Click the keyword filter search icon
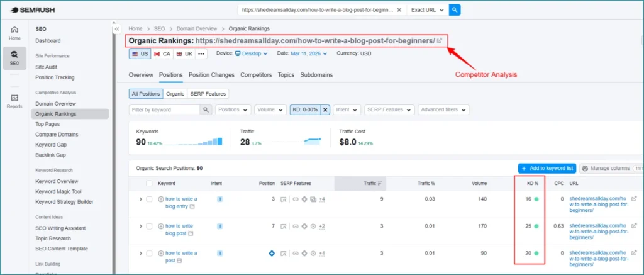Image resolution: width=644 pixels, height=275 pixels. click(206, 109)
